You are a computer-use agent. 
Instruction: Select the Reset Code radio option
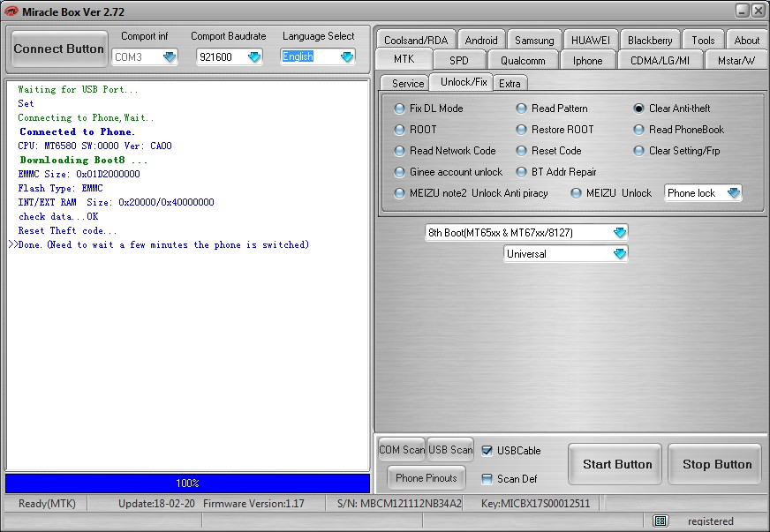[x=521, y=151]
